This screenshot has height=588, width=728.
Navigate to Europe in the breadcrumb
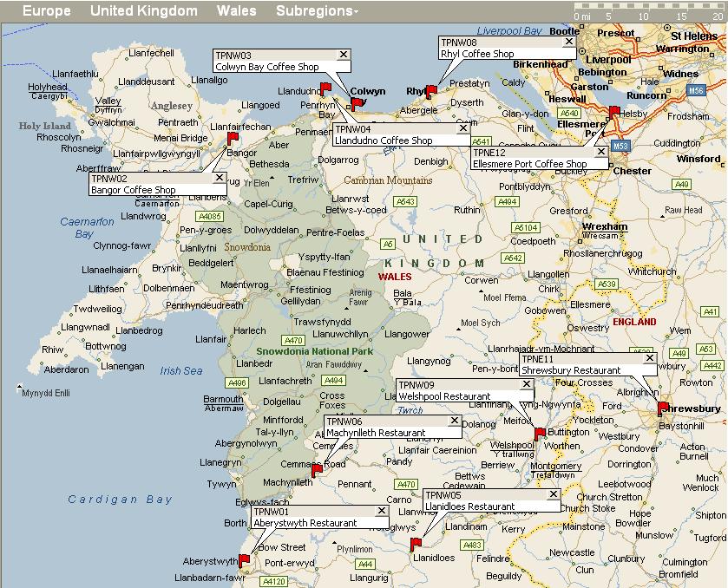47,11
